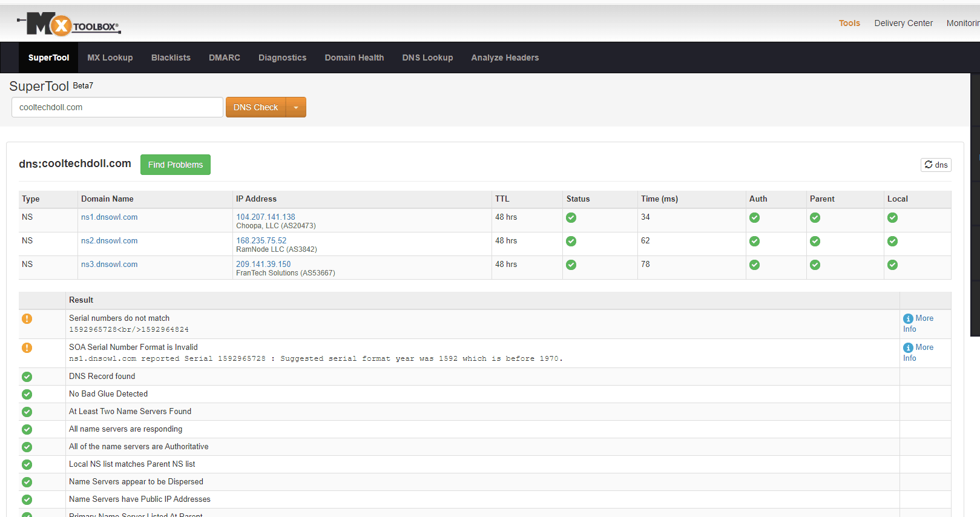Click the ns3 Parent green check icon
Image resolution: width=980 pixels, height=517 pixels.
point(815,265)
